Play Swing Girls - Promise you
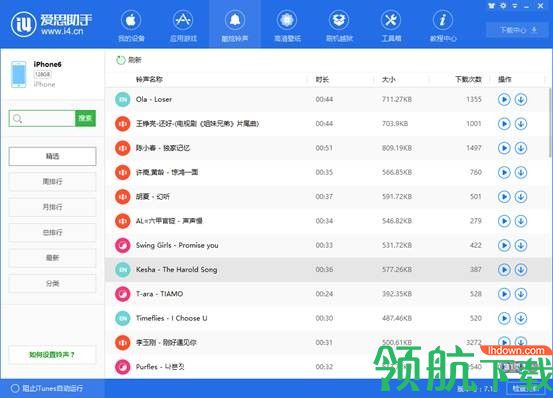553x398 pixels. point(504,245)
